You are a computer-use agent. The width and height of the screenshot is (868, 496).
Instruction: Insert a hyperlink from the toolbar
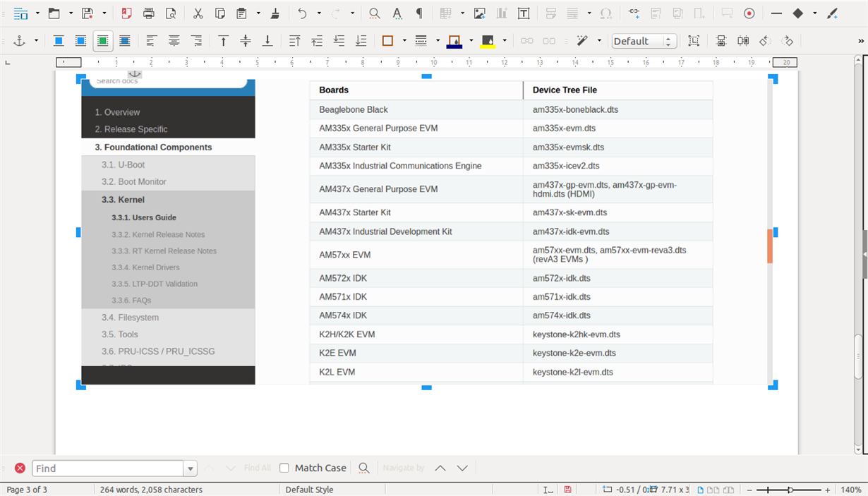pos(634,13)
